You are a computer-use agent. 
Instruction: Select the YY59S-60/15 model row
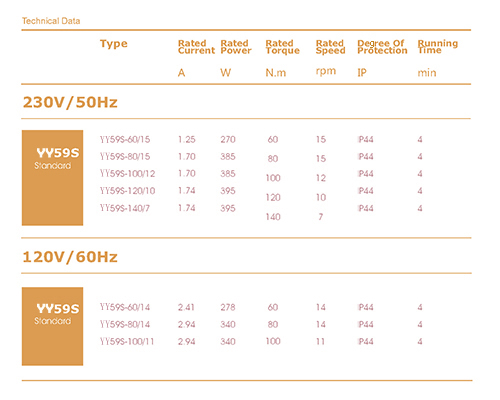(x=260, y=139)
